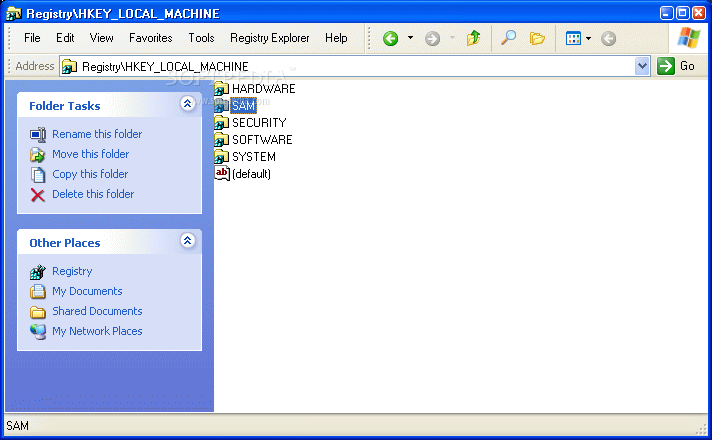This screenshot has height=440, width=712.
Task: Toggle the Folders pane toolbar icon
Action: [x=537, y=39]
